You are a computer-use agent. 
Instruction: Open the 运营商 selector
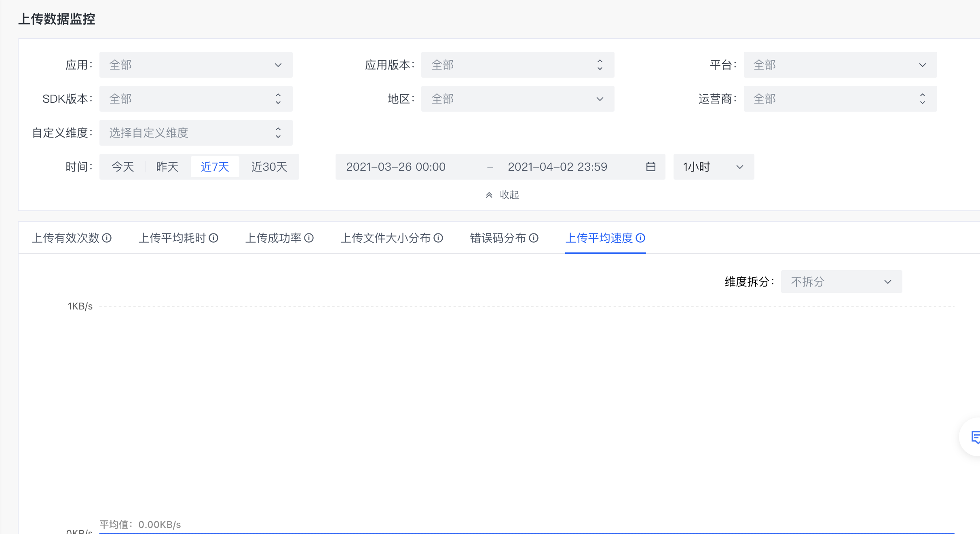click(840, 99)
